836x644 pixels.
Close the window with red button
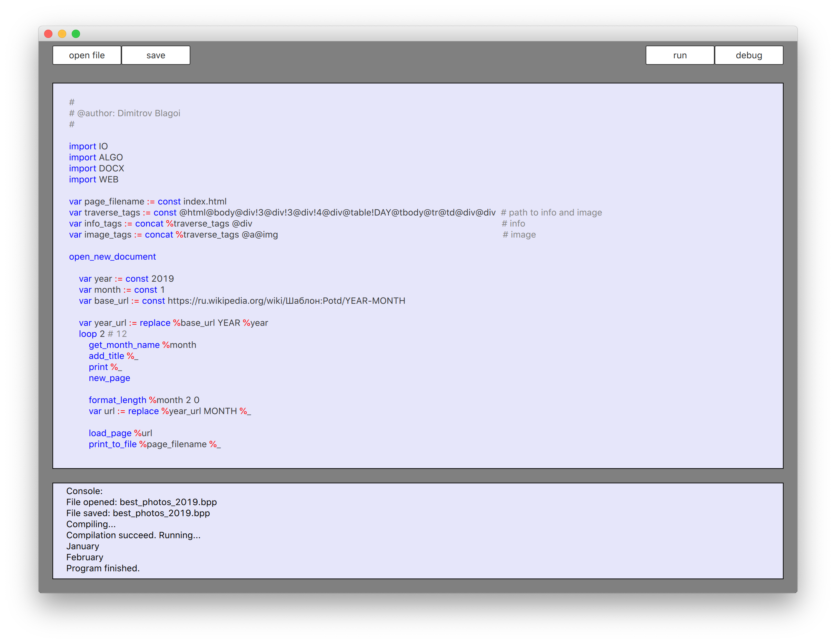(48, 34)
